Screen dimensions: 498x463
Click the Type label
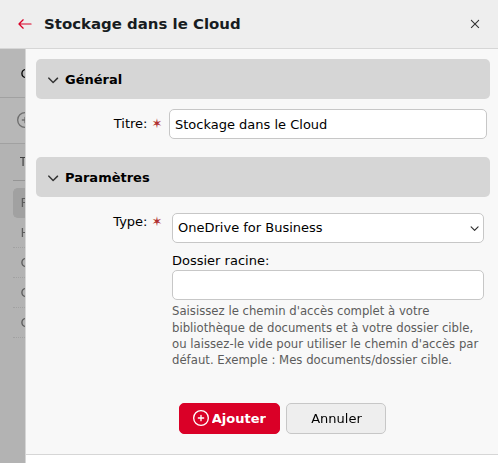(x=130, y=222)
